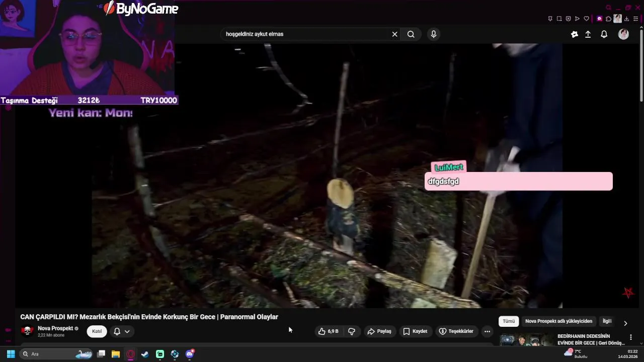Viewport: 644px width, 362px height.
Task: Open the Nova Prospekt channel name link
Action: [x=55, y=328]
